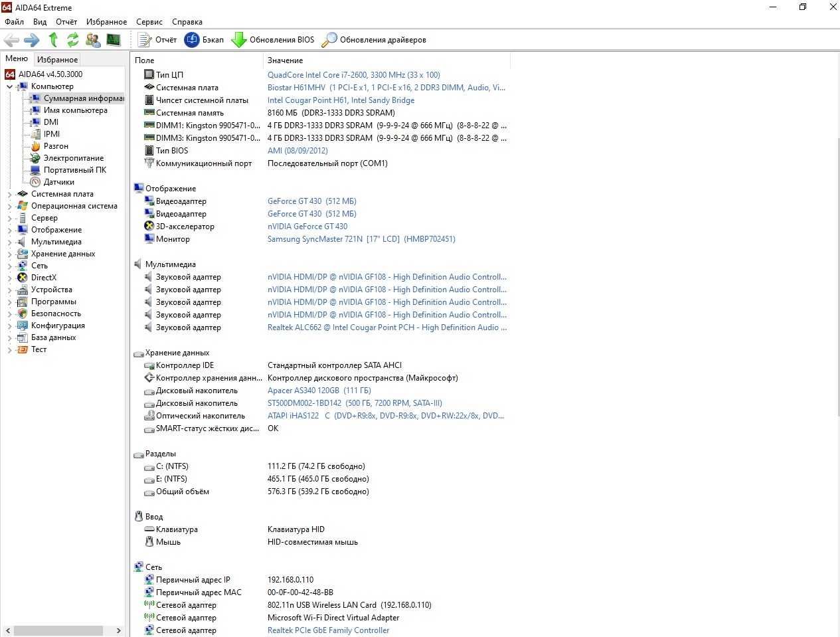Click Обновления драйверов toolbar button

(x=374, y=40)
